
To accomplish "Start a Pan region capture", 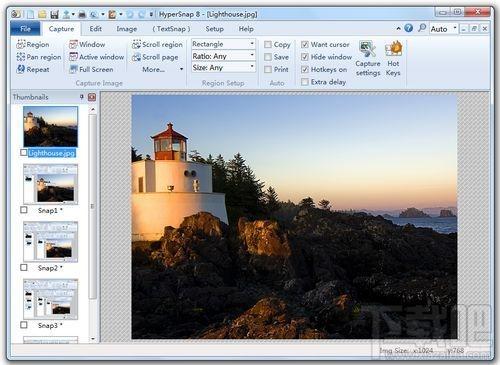I will (39, 57).
